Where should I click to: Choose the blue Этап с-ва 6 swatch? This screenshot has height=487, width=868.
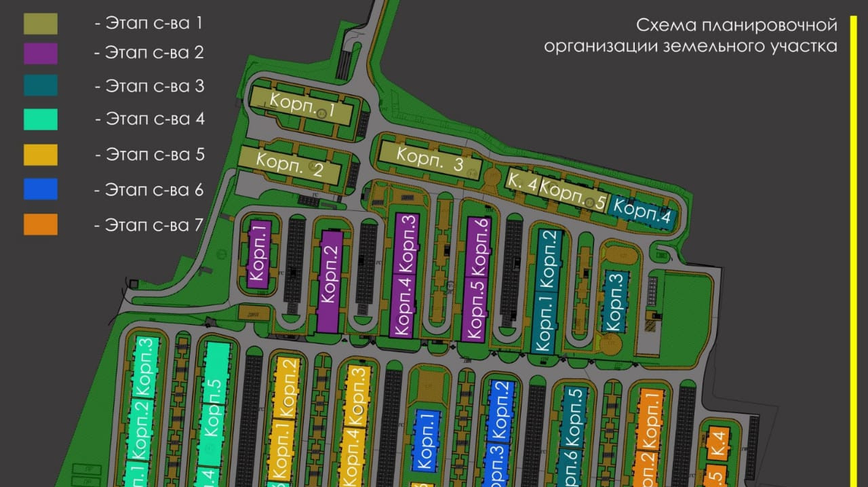(41, 189)
